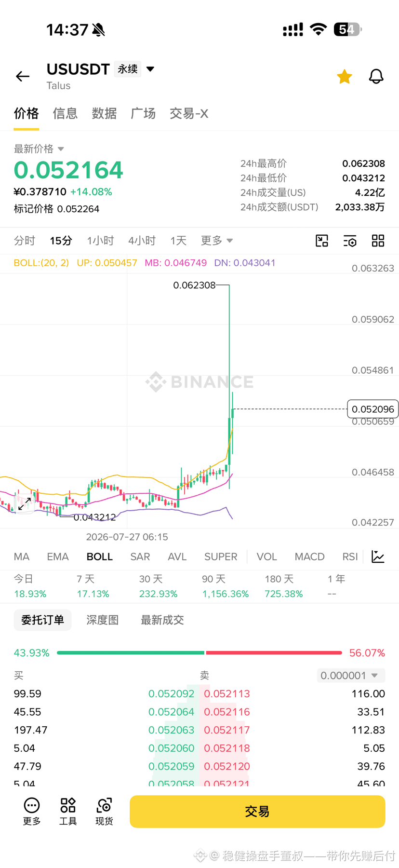Open the 0.000001 precision dropdown
Image resolution: width=399 pixels, height=868 pixels.
[351, 676]
